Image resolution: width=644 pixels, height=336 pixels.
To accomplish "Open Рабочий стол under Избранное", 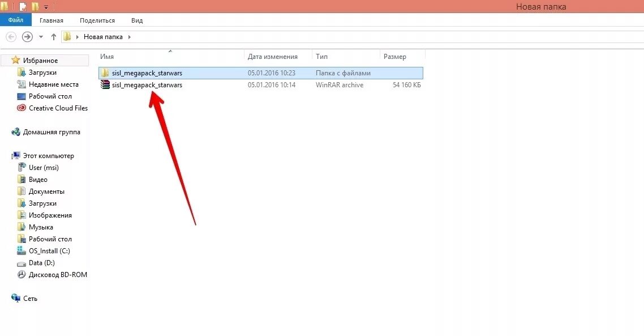I will (x=50, y=96).
